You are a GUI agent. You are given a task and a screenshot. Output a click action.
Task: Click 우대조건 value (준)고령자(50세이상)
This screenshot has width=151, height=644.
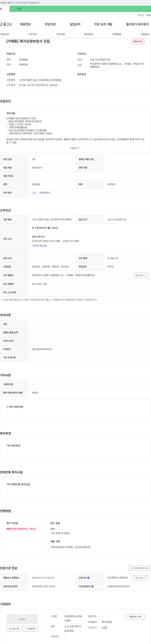click(42, 349)
